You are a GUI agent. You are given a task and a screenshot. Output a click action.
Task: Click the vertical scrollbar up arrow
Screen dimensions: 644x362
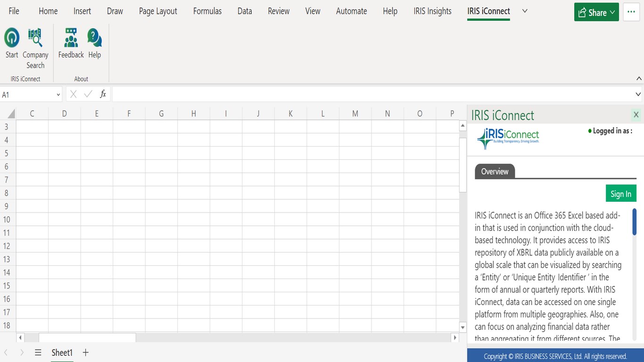pos(462,126)
